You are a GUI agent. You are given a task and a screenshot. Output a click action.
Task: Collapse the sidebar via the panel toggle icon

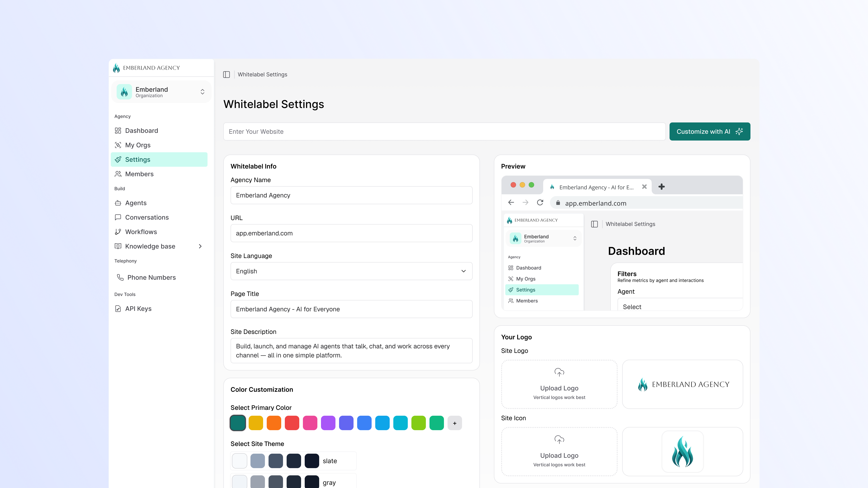[x=226, y=74]
